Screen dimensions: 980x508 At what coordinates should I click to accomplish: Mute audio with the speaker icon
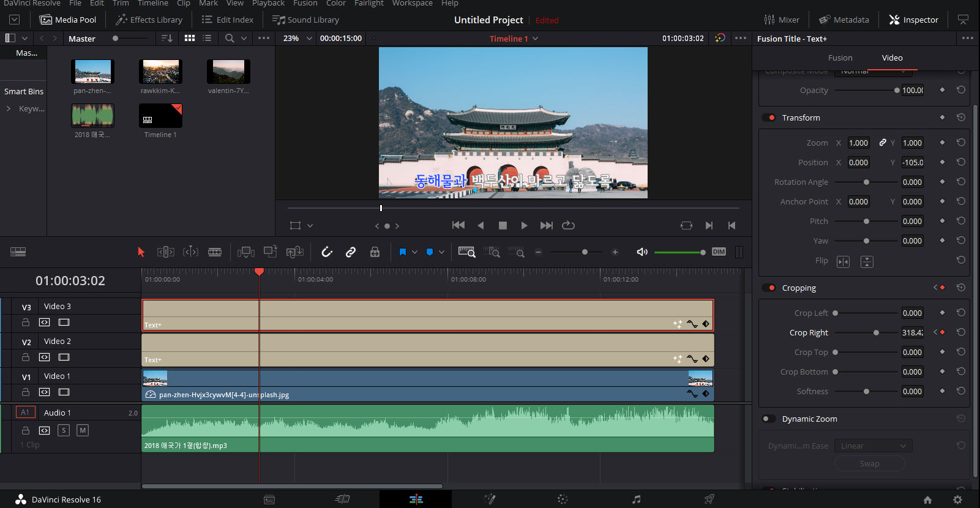tap(642, 252)
